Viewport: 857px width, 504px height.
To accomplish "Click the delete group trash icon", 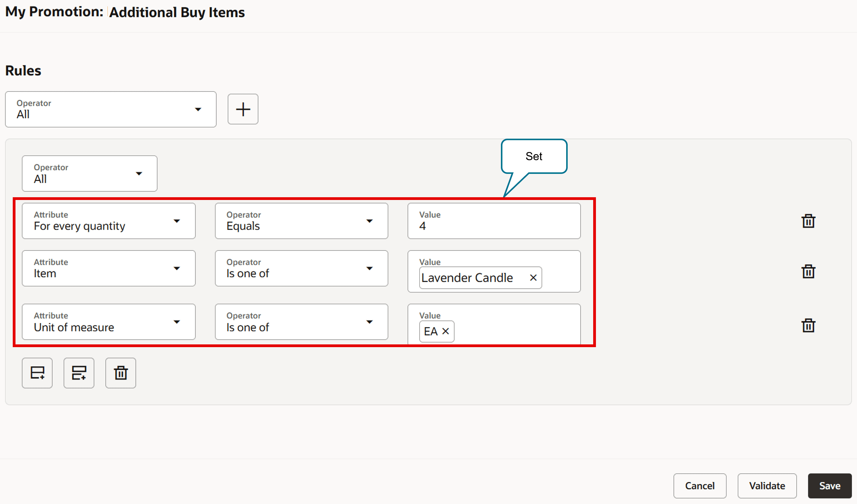I will [121, 373].
